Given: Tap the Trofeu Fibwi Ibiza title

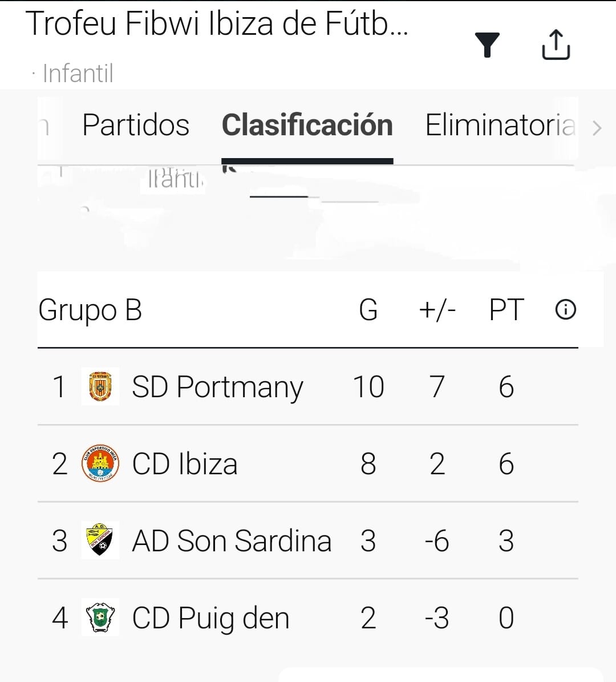Looking at the screenshot, I should pyautogui.click(x=217, y=24).
